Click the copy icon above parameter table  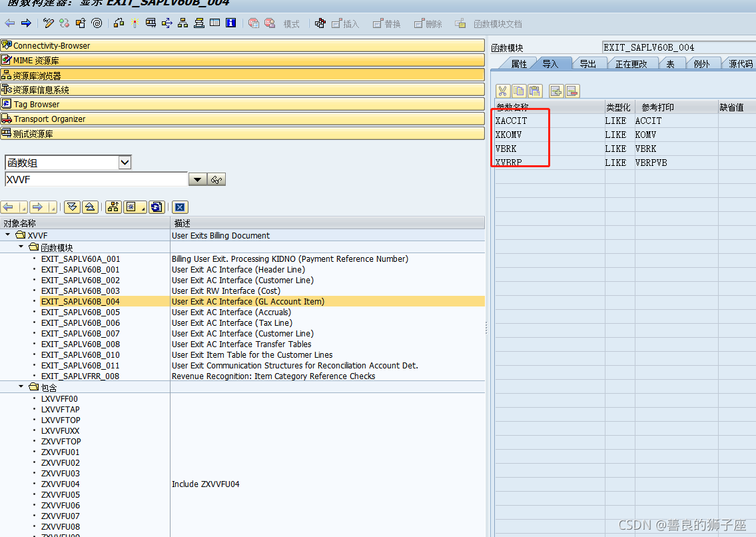coord(519,91)
